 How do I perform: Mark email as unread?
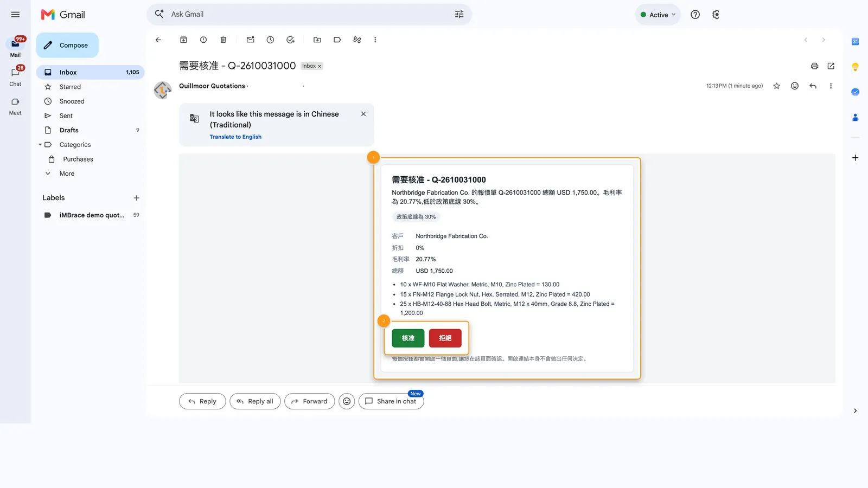(250, 40)
